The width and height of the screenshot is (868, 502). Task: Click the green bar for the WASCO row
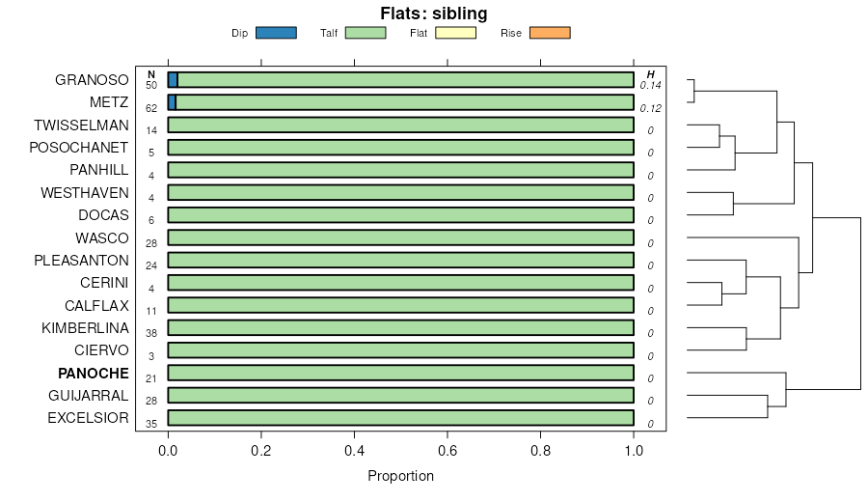click(400, 237)
